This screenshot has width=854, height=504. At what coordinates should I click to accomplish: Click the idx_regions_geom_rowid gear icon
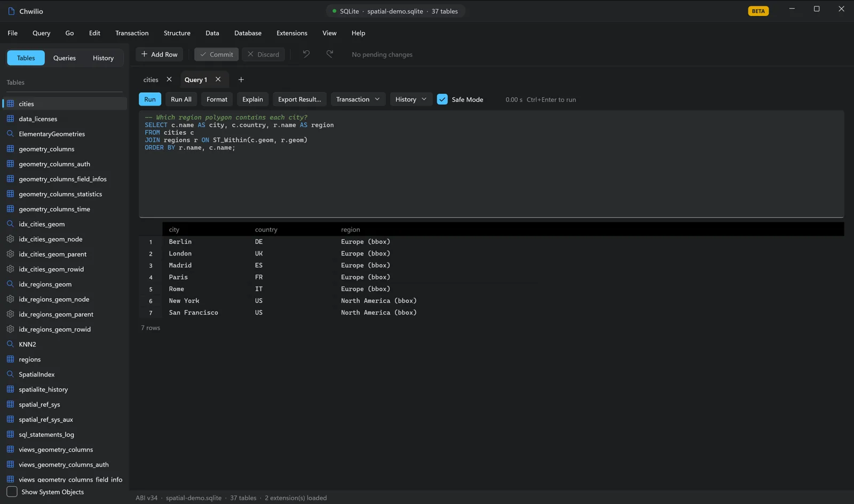[x=10, y=329]
